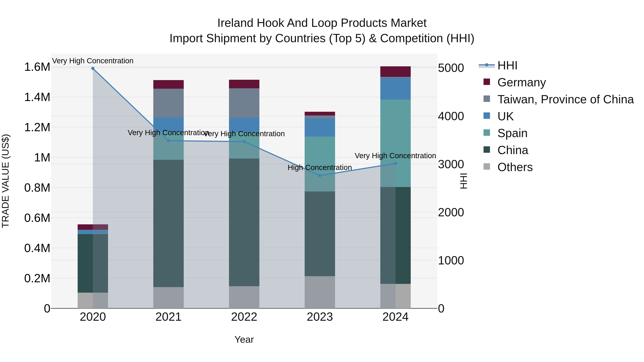
Task: Toggle the China legend entry
Action: tap(506, 150)
